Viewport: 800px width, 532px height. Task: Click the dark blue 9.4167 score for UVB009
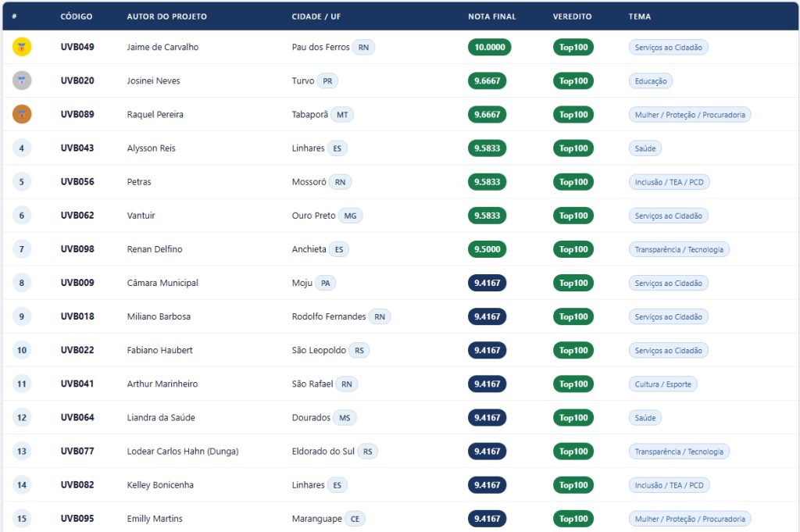click(x=487, y=283)
